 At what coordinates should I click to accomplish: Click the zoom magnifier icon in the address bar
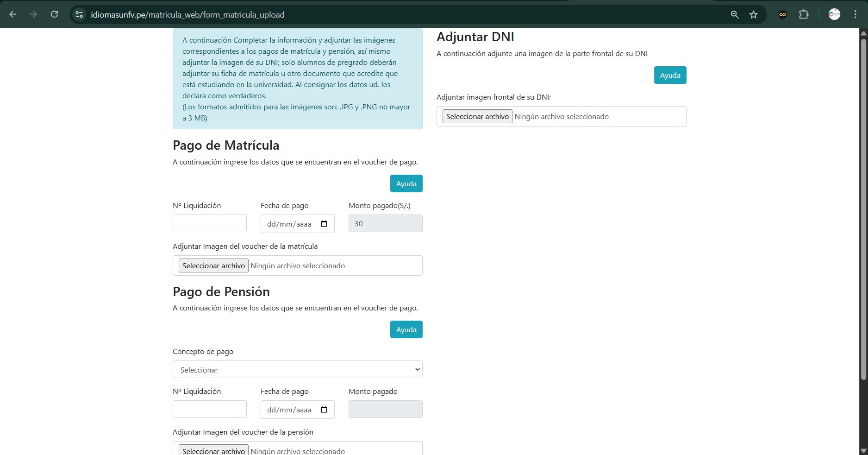click(x=734, y=14)
